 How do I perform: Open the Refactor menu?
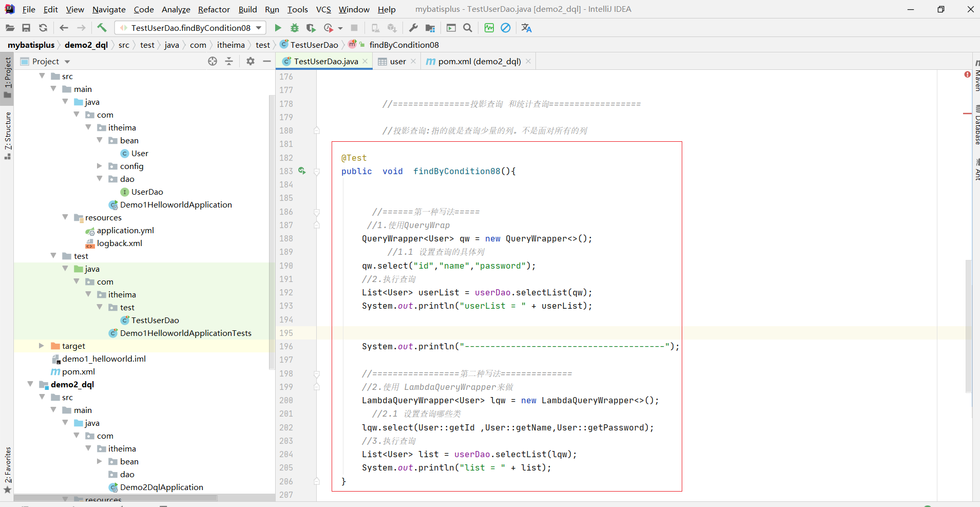(214, 9)
